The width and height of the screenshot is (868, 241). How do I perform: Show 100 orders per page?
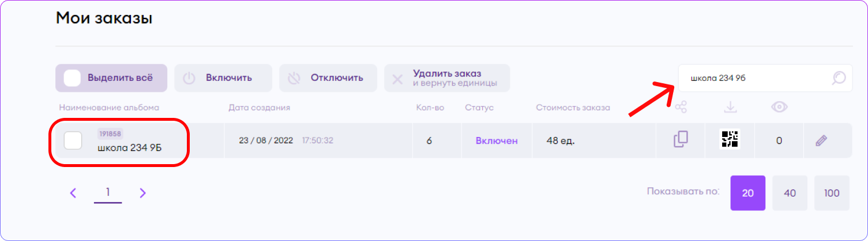click(832, 193)
